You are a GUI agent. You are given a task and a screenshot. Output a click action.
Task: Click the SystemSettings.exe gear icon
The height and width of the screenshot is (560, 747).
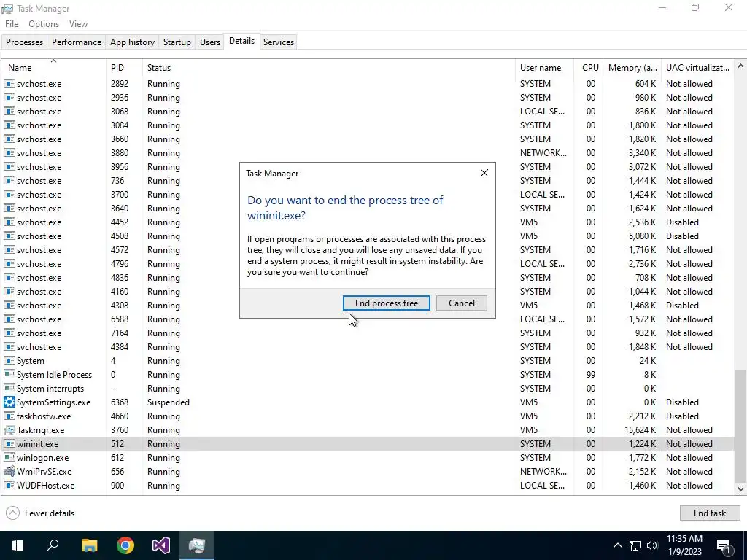pyautogui.click(x=9, y=402)
